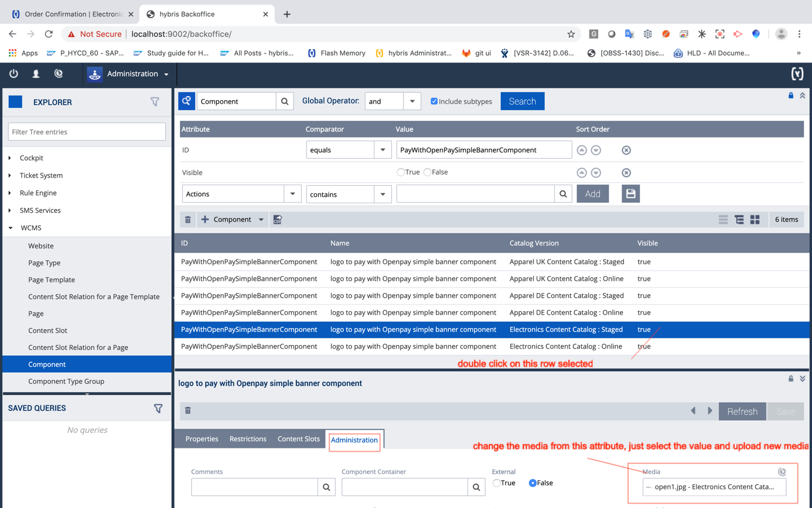Toggle the Include subtypes checkbox
Viewport: 812px width, 508px height.
(434, 101)
